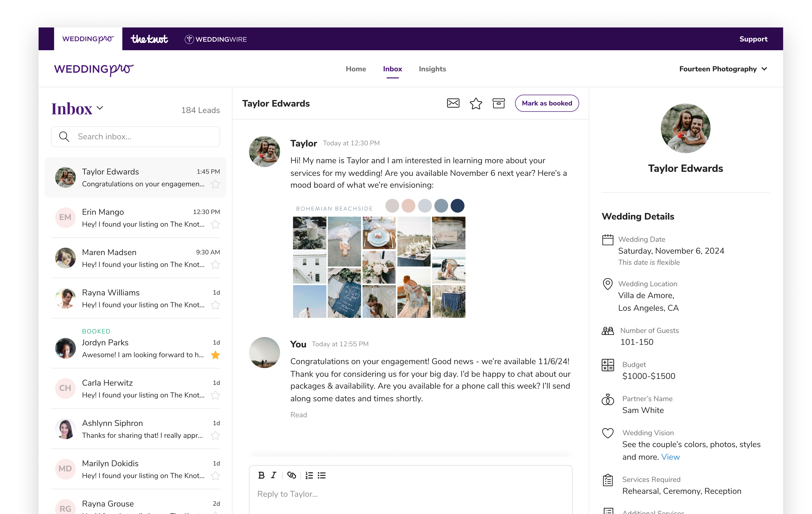Click your avatar beside the 12:55 PM reply
The image size is (812, 514).
click(264, 352)
